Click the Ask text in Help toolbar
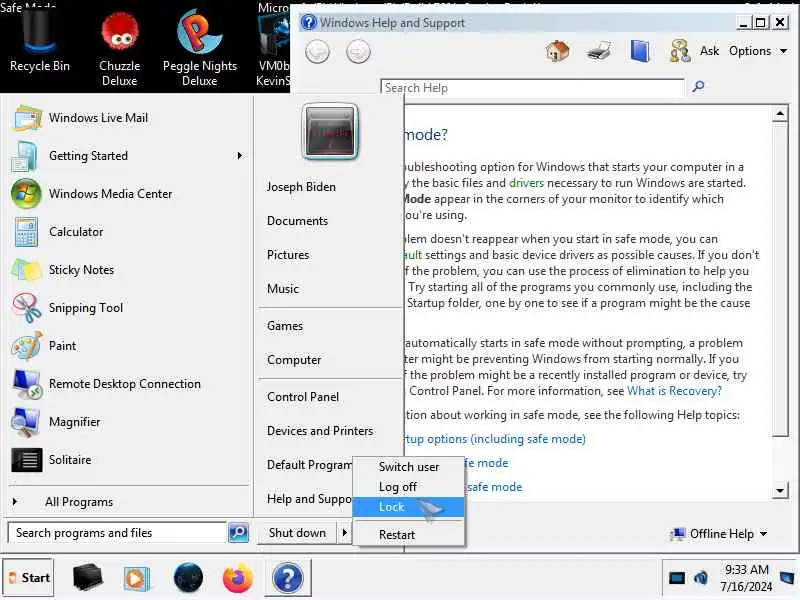 pos(709,51)
